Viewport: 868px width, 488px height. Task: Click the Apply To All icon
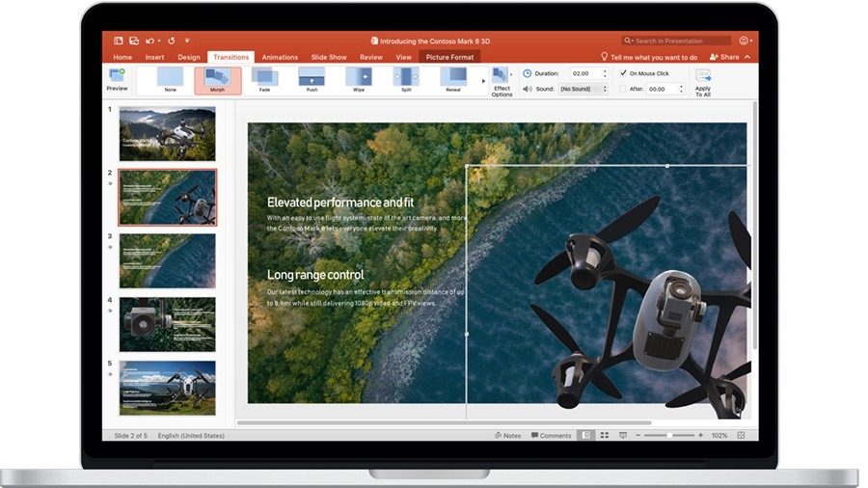tap(703, 82)
